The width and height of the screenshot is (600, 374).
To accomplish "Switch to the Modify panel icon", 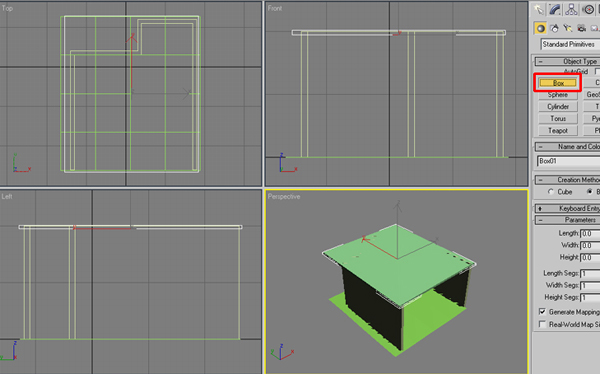I will coord(555,9).
